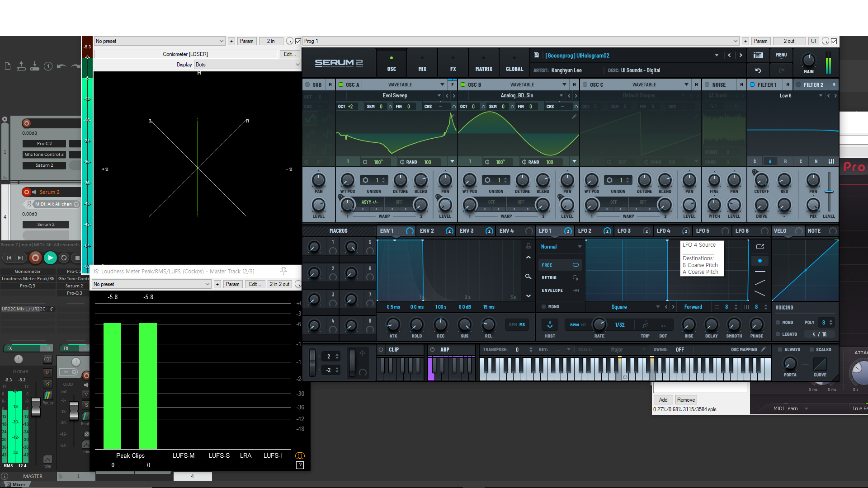
Task: Click the envelope lock icon
Action: tap(528, 246)
